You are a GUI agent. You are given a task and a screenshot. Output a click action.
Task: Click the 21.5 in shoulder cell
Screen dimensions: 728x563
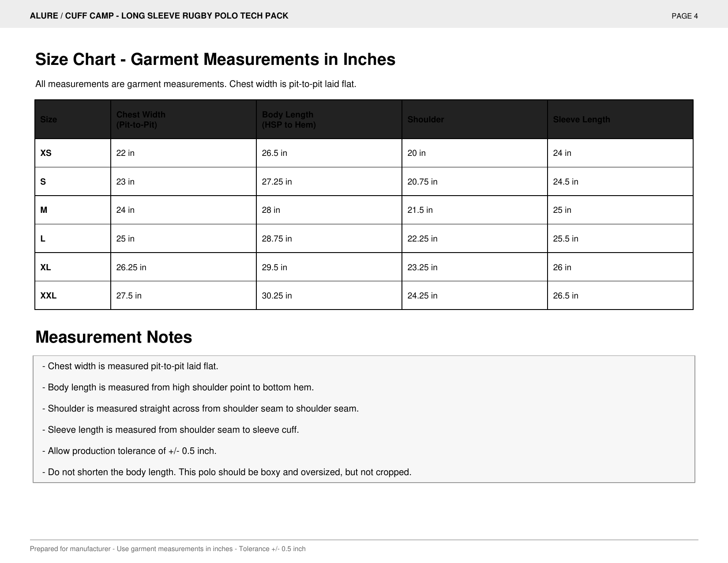(x=475, y=210)
